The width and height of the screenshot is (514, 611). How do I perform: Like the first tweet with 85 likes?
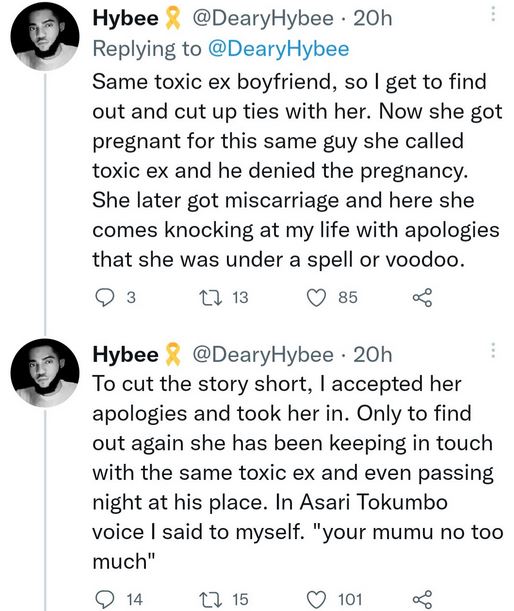(x=316, y=298)
